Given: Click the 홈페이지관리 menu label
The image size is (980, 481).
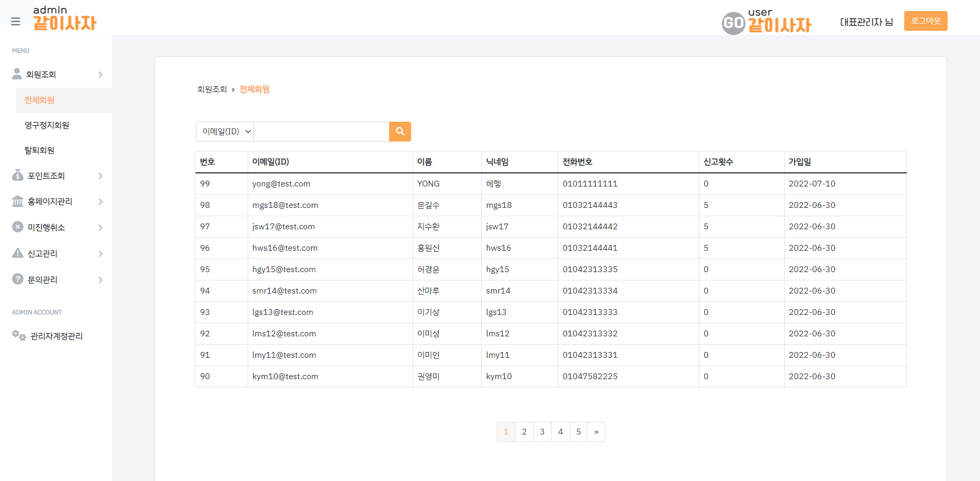Looking at the screenshot, I should (x=50, y=202).
